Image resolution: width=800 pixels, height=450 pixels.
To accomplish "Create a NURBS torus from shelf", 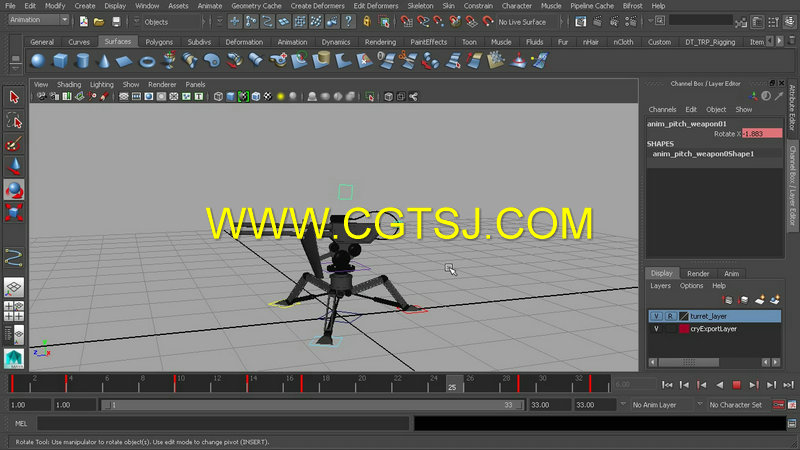I will click(x=147, y=62).
